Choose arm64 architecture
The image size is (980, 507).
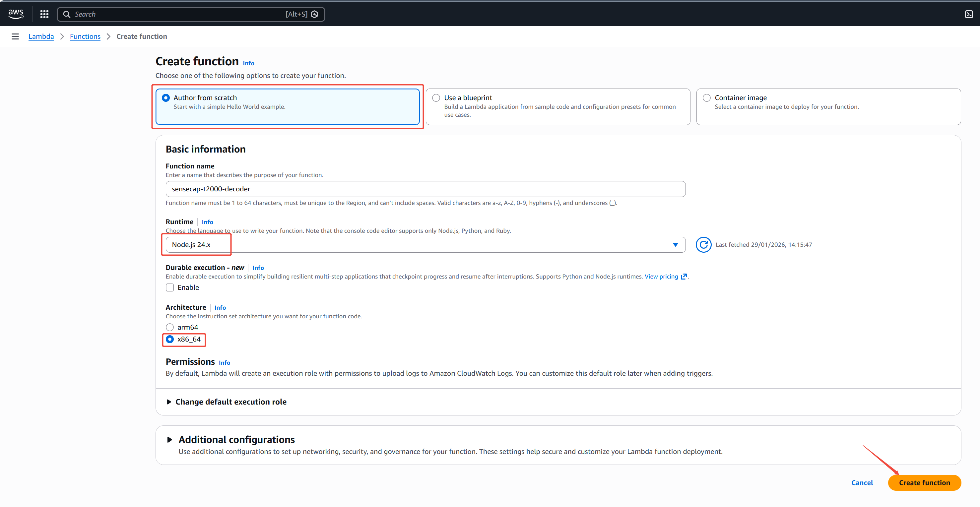click(170, 327)
